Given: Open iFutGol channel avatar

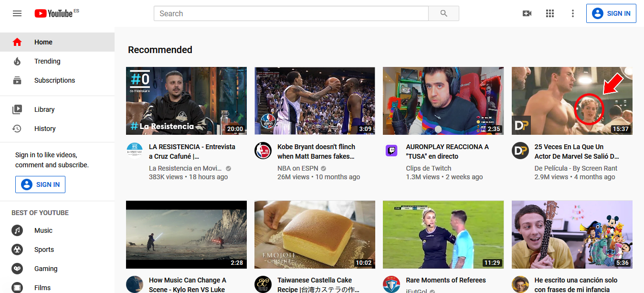Looking at the screenshot, I should (391, 284).
